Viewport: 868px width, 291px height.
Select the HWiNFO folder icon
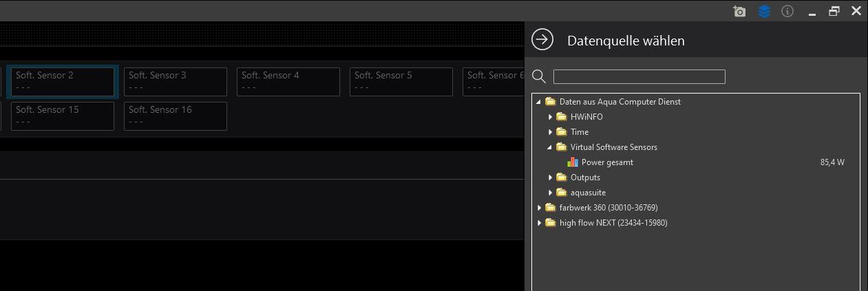tap(562, 117)
